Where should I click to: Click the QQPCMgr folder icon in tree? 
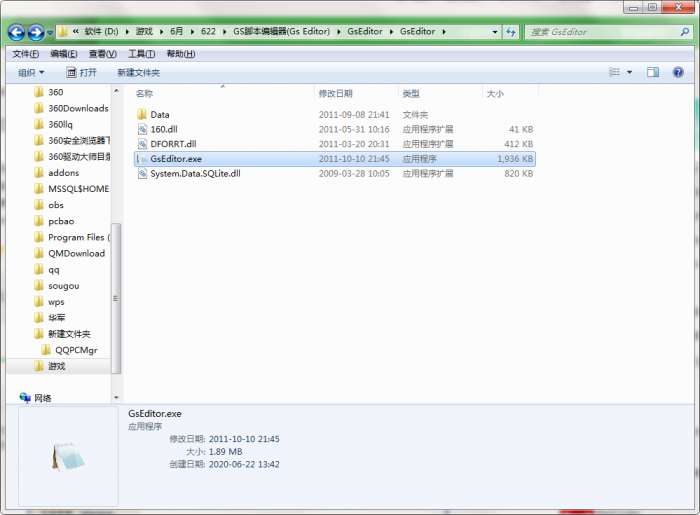46,350
